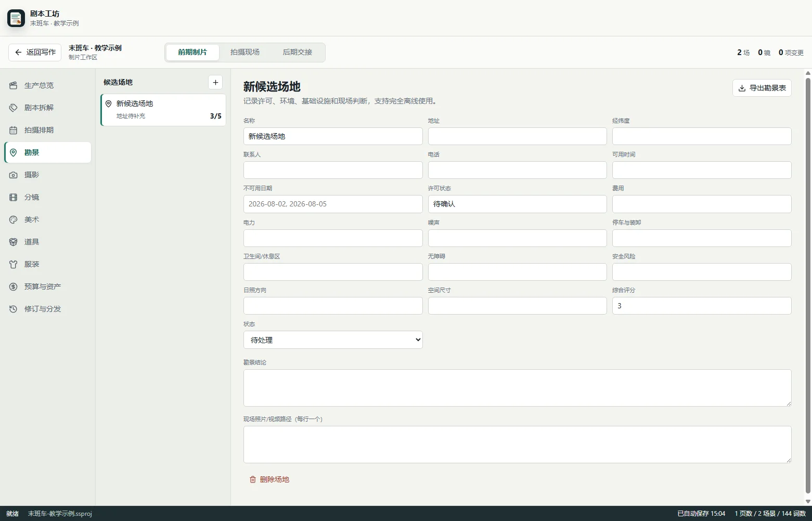812x521 pixels.
Task: Click the 经纬度 input field
Action: (x=702, y=136)
